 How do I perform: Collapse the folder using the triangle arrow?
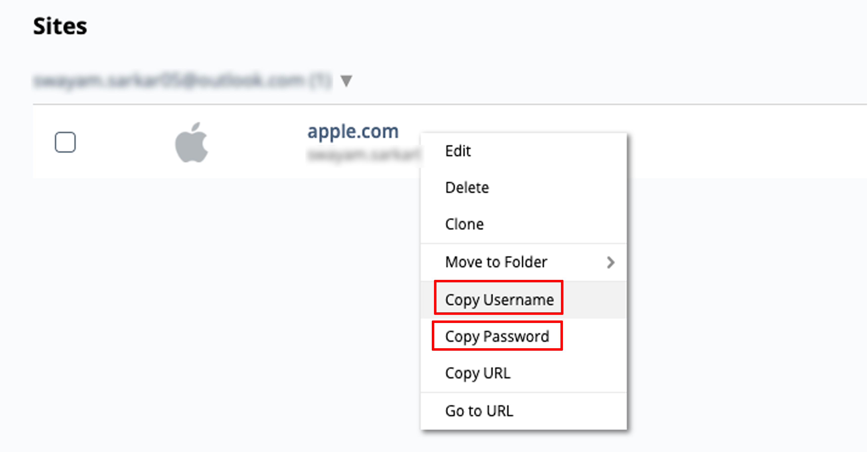346,81
